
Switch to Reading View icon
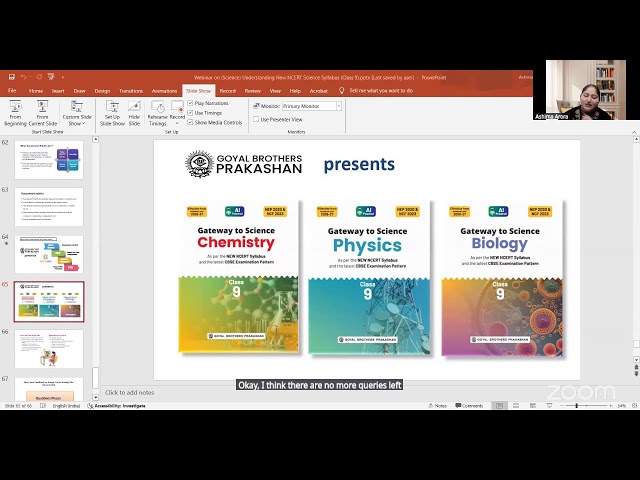pos(533,406)
